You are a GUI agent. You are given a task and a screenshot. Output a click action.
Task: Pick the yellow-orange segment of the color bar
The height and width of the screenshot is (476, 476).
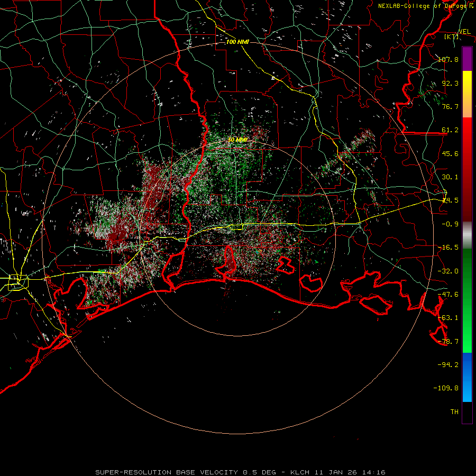(467, 94)
